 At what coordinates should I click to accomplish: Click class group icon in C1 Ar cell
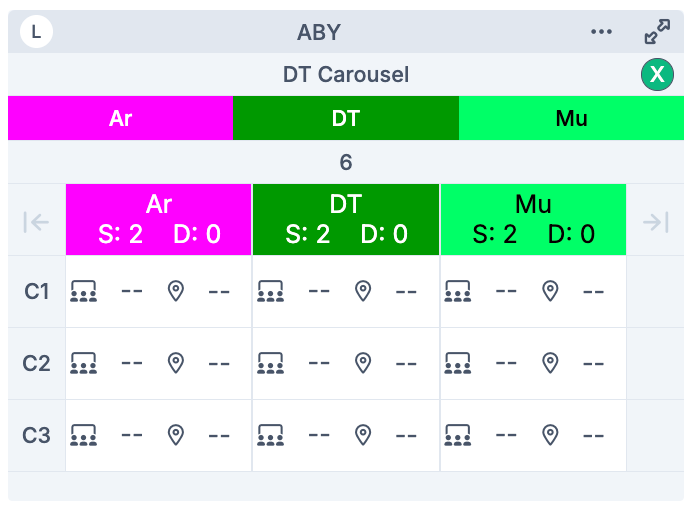tap(84, 291)
